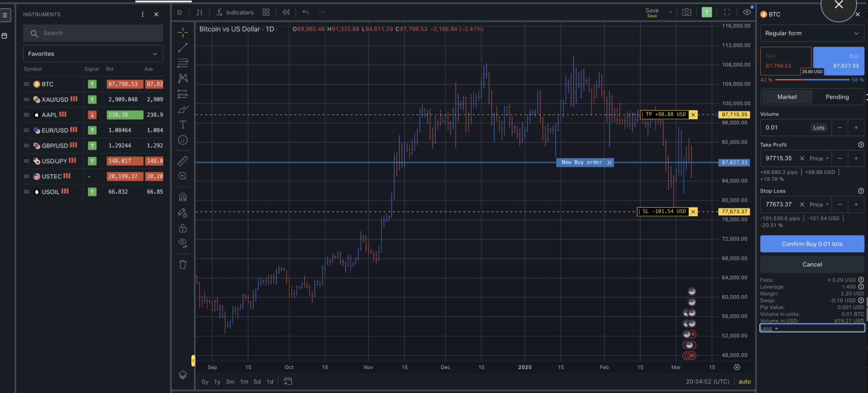868x393 pixels.
Task: Toggle lock all drawing tools
Action: [x=183, y=228]
